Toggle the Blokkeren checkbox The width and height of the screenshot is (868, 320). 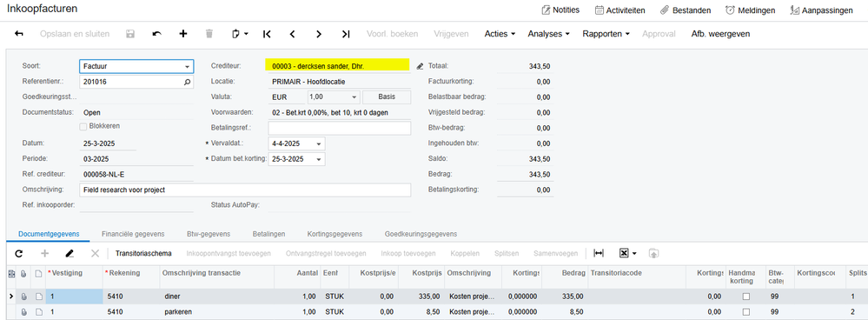[83, 126]
